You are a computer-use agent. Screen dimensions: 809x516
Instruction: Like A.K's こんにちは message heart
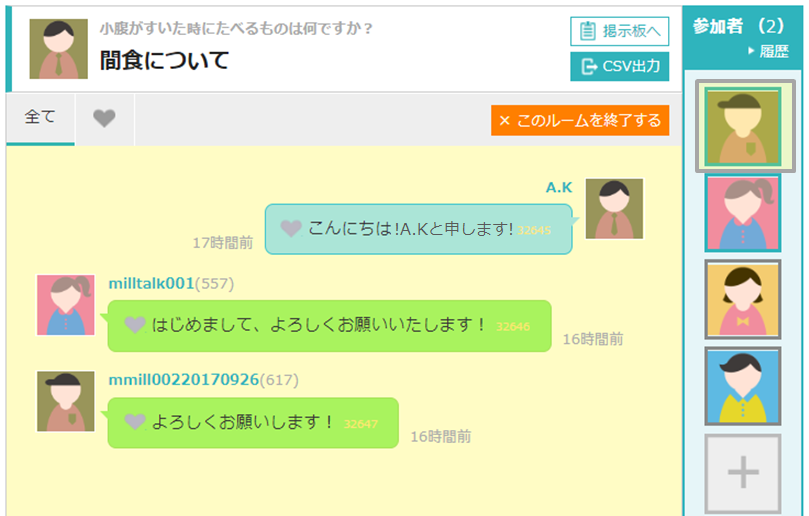point(290,228)
